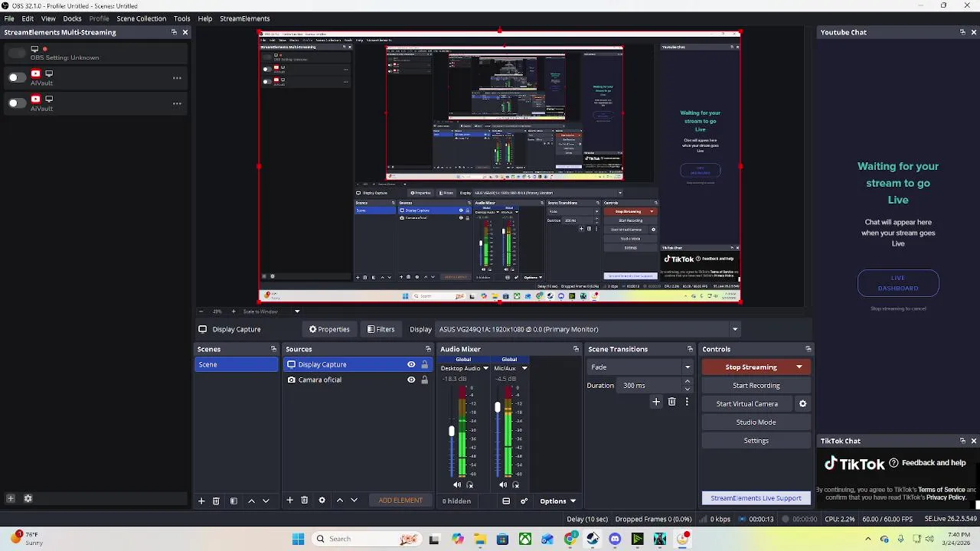The width and height of the screenshot is (980, 551).
Task: Open Discord from the taskbar
Action: click(615, 540)
